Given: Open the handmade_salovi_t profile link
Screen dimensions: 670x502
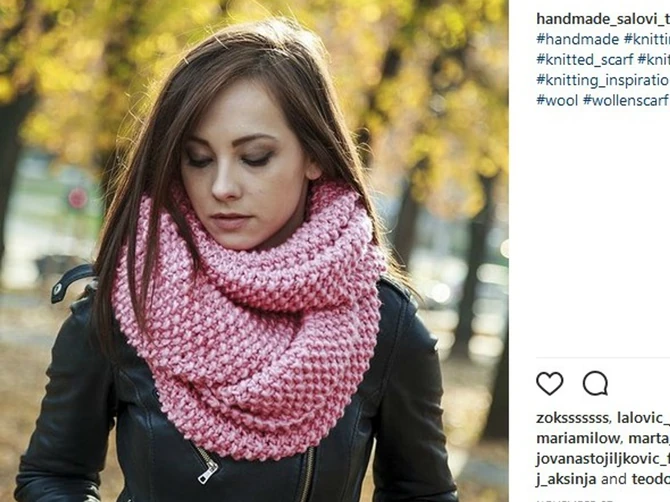Looking at the screenshot, I should [x=603, y=19].
